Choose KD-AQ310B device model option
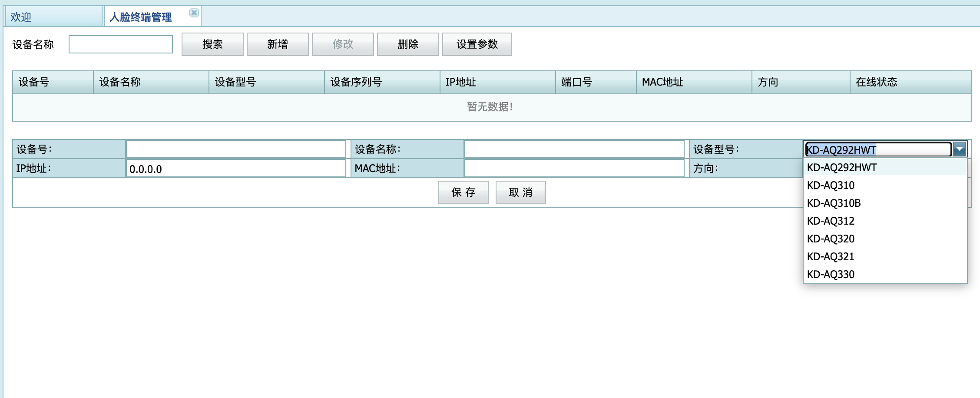Screen dimensions: 980x398 [885, 203]
